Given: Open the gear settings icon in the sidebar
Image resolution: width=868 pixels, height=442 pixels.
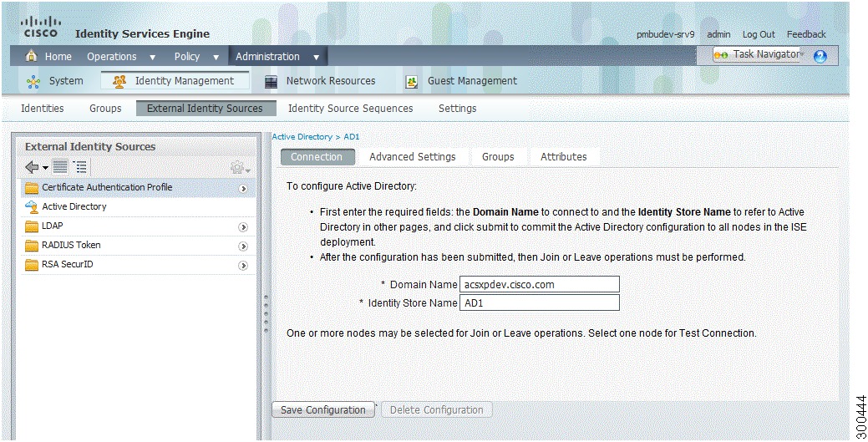Looking at the screenshot, I should [x=237, y=167].
